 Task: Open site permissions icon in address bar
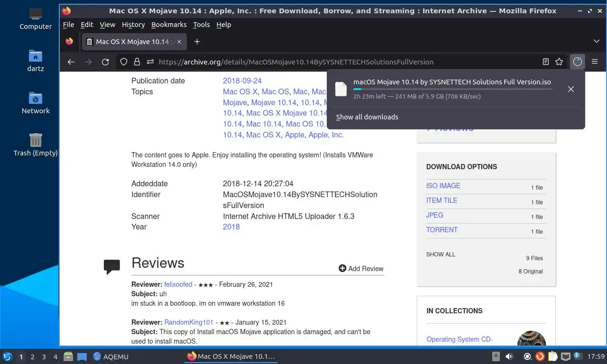tap(150, 62)
